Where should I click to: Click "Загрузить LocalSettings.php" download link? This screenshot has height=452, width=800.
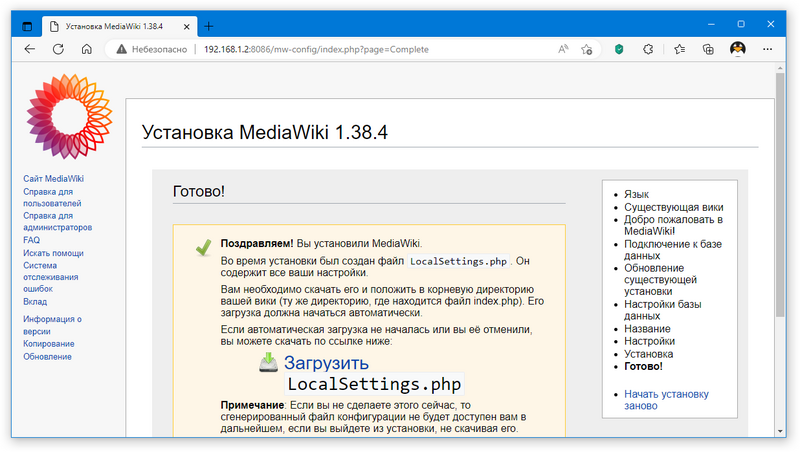[x=373, y=373]
